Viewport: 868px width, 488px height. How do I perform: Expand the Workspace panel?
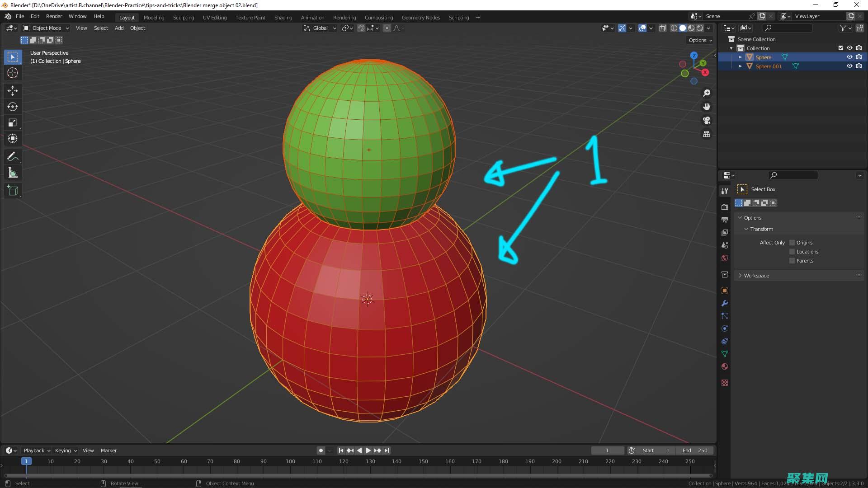click(756, 276)
